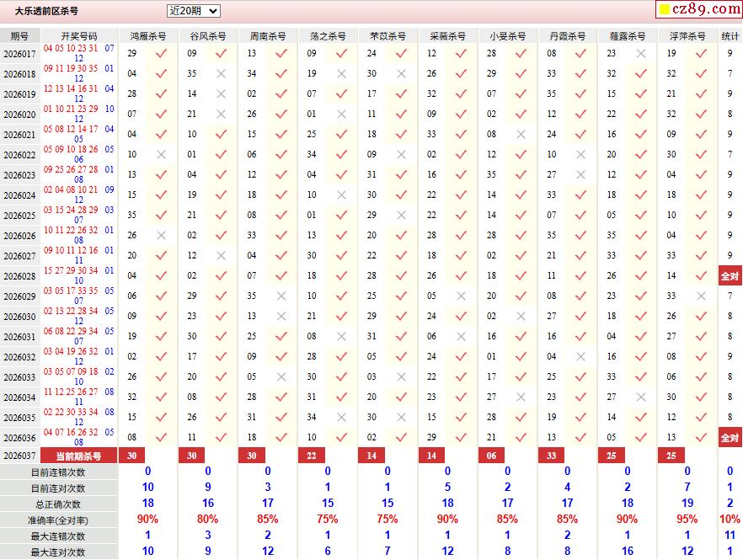The height and width of the screenshot is (560, 743).
Task: Click the check mark for 小旻杀号 in row 2026036
Action: click(x=521, y=437)
